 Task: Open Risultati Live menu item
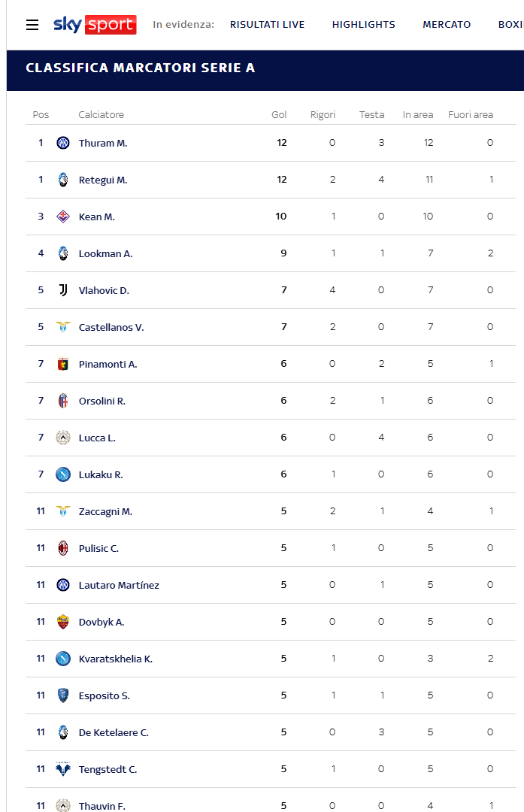click(267, 24)
